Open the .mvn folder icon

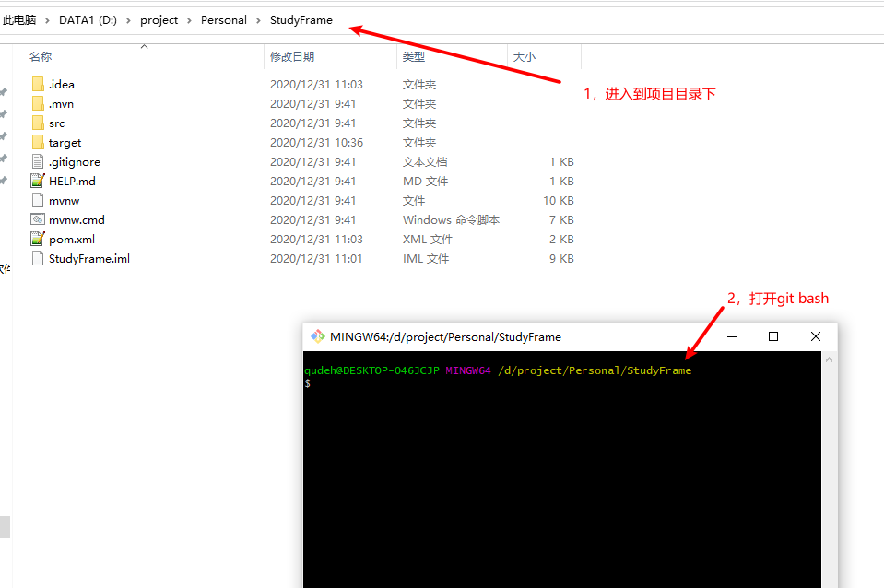(x=38, y=104)
